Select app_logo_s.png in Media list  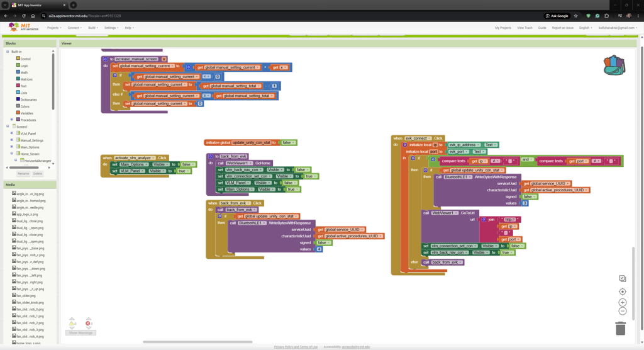coord(27,214)
